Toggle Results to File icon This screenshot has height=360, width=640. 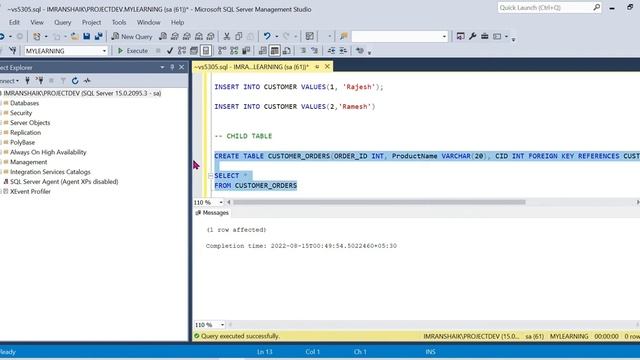pos(287,51)
